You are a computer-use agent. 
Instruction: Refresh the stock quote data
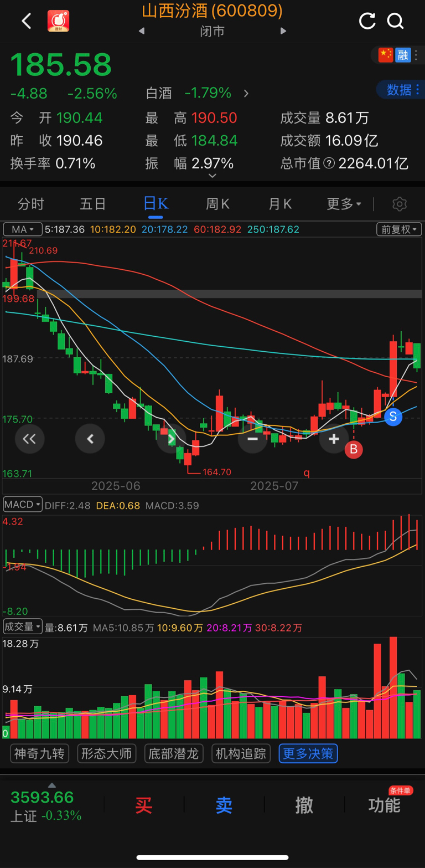click(367, 21)
